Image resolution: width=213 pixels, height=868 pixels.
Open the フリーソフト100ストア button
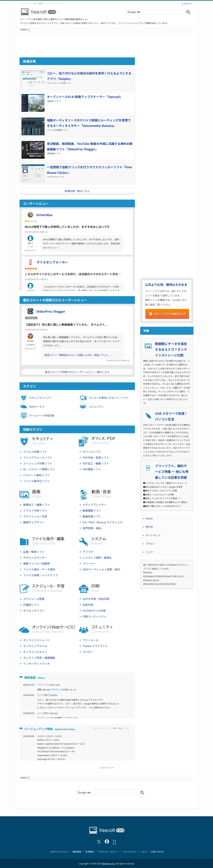[x=167, y=313]
